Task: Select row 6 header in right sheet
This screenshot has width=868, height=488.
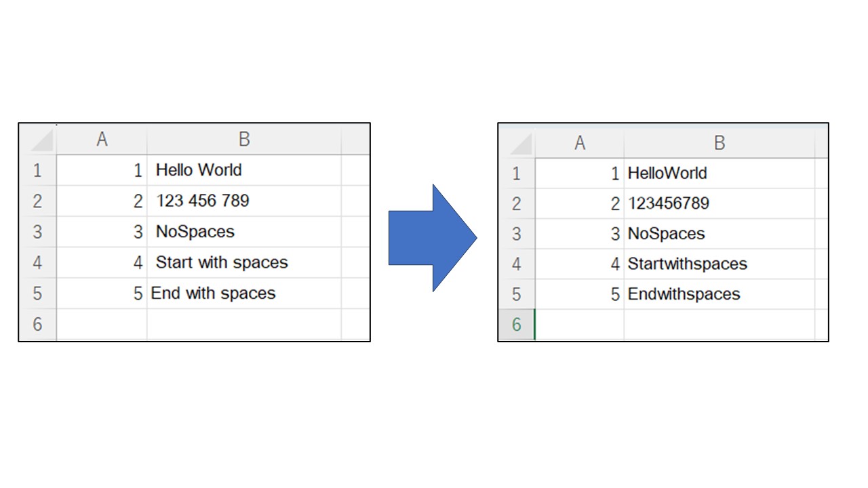Action: [516, 325]
